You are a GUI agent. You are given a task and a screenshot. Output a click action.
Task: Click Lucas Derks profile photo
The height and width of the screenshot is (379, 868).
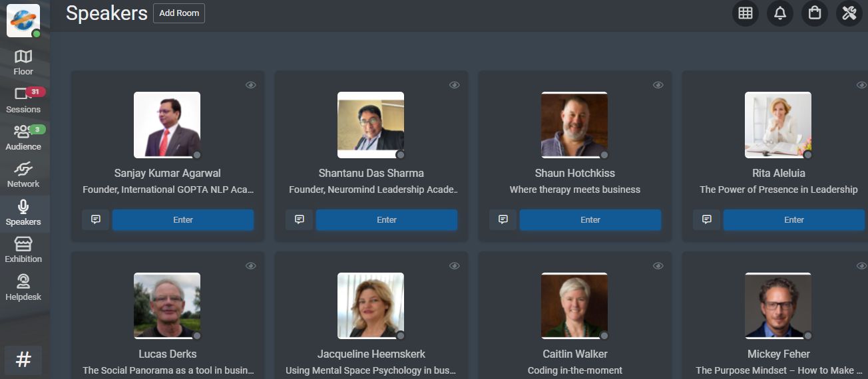167,306
